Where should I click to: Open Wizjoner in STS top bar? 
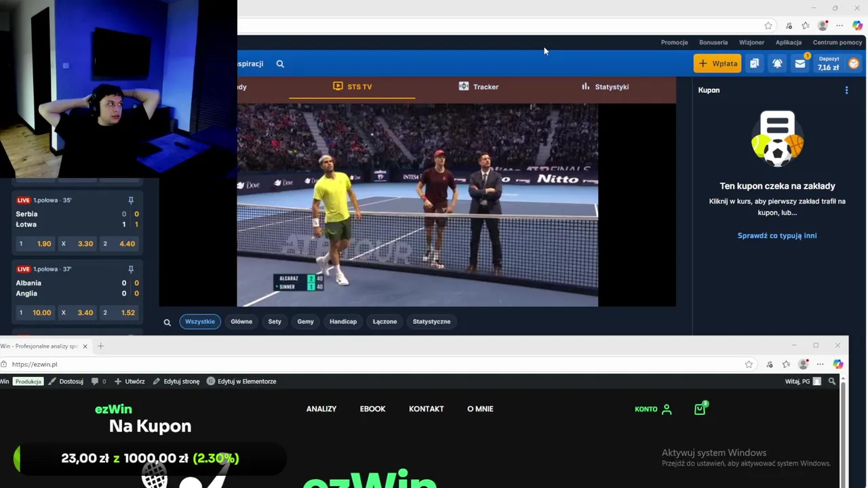click(751, 42)
